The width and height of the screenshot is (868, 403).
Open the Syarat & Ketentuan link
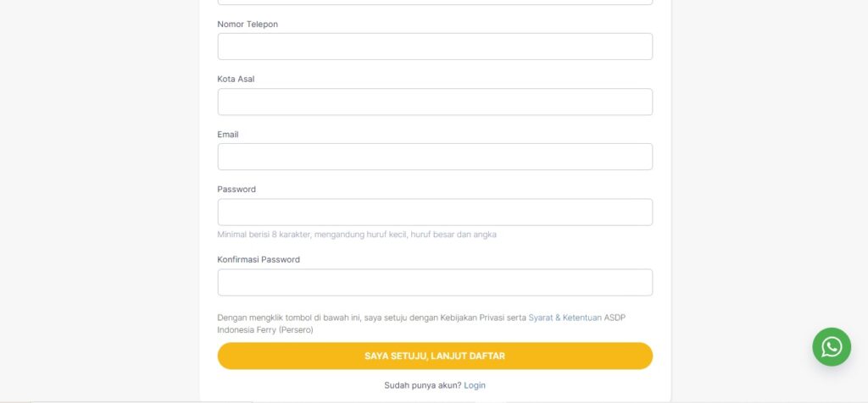point(565,317)
